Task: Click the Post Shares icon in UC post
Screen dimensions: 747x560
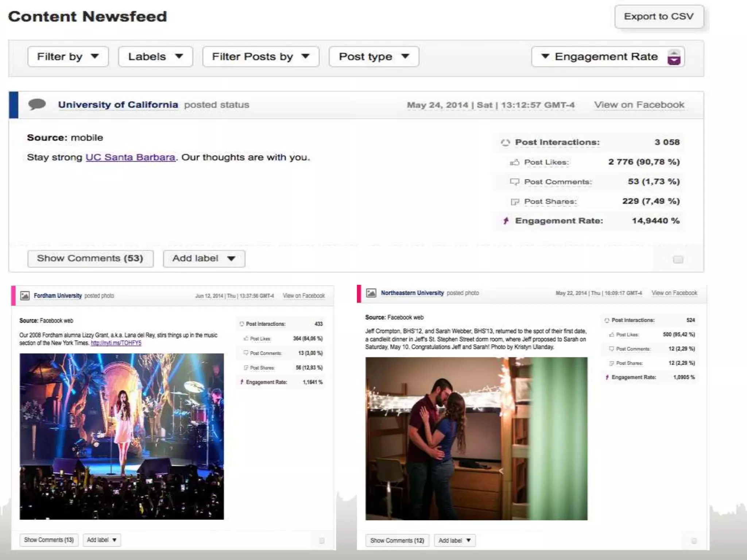Action: pyautogui.click(x=514, y=202)
